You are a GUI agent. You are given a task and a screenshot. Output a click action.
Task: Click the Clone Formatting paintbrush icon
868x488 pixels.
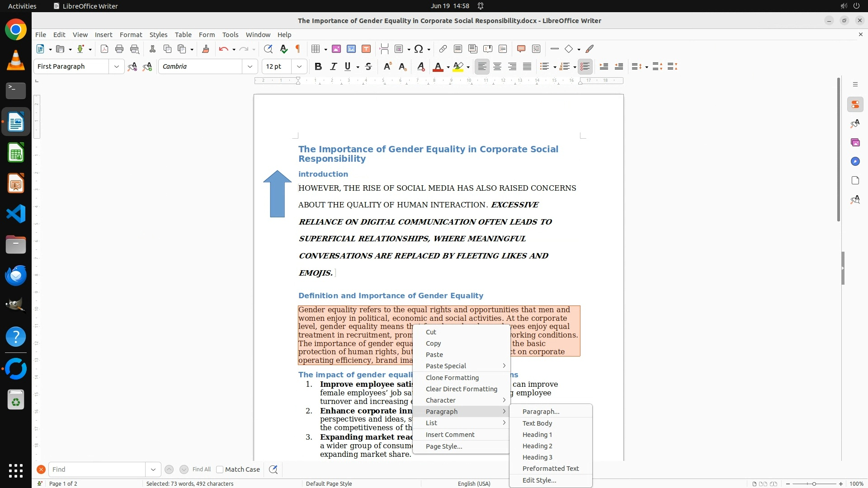[x=206, y=49]
